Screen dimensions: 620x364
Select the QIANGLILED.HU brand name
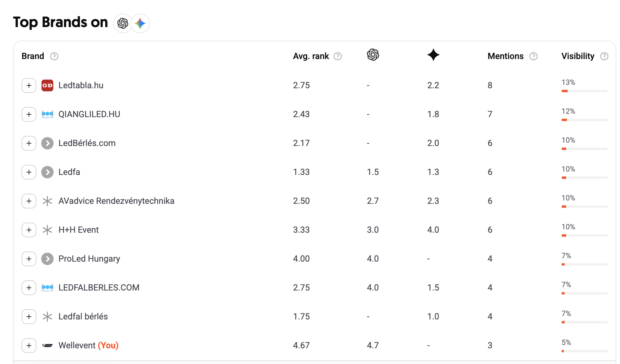pos(89,114)
